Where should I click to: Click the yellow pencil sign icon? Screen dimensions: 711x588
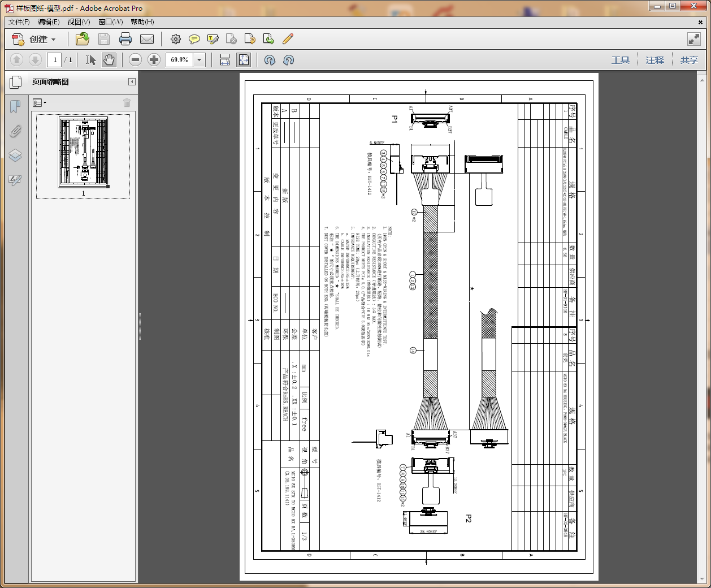pyautogui.click(x=288, y=39)
